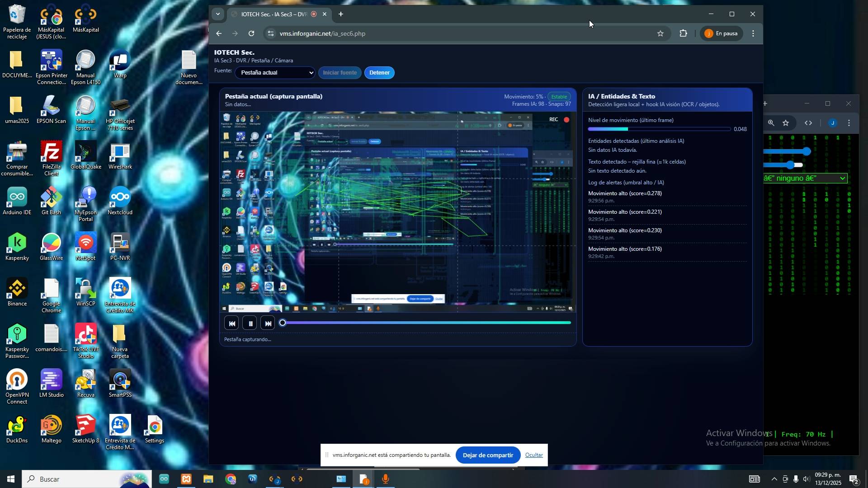Image resolution: width=868 pixels, height=488 pixels.
Task: Skip to previous frame button
Action: tap(232, 324)
